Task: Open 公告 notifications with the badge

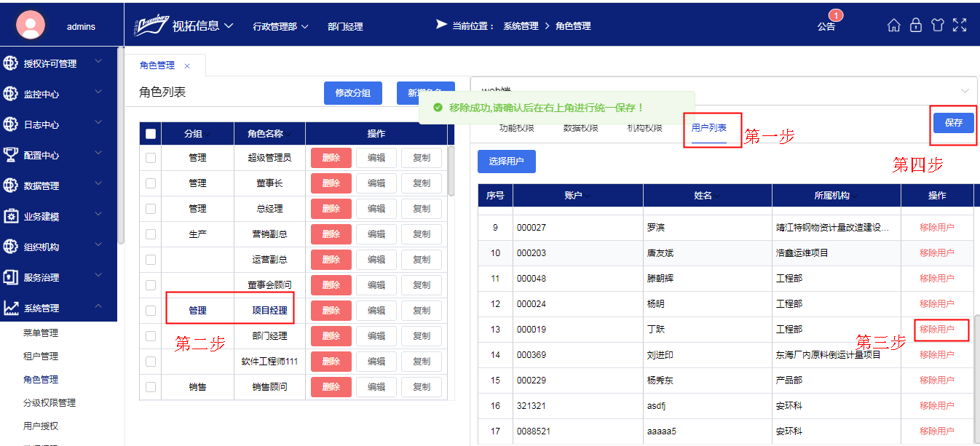Action: 827,25
